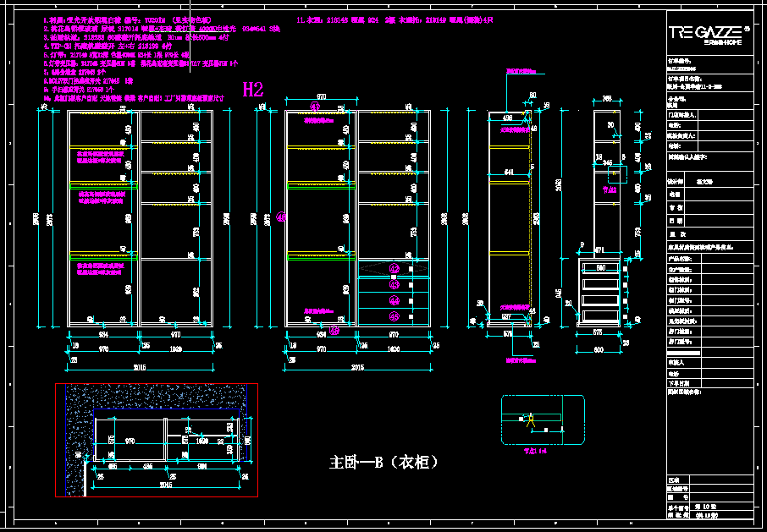Select the drawing title 主卧—B（衣柜）
This screenshot has height=532, width=767.
point(383,462)
